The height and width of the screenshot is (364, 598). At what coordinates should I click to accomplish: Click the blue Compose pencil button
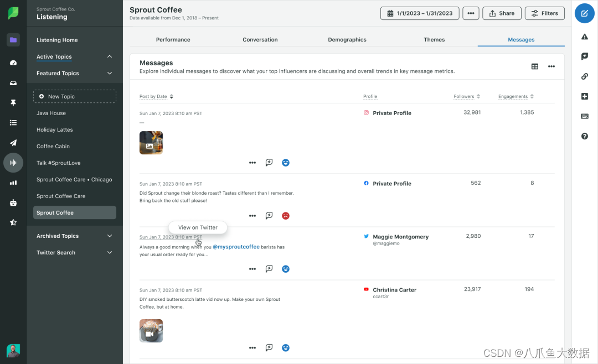(584, 13)
